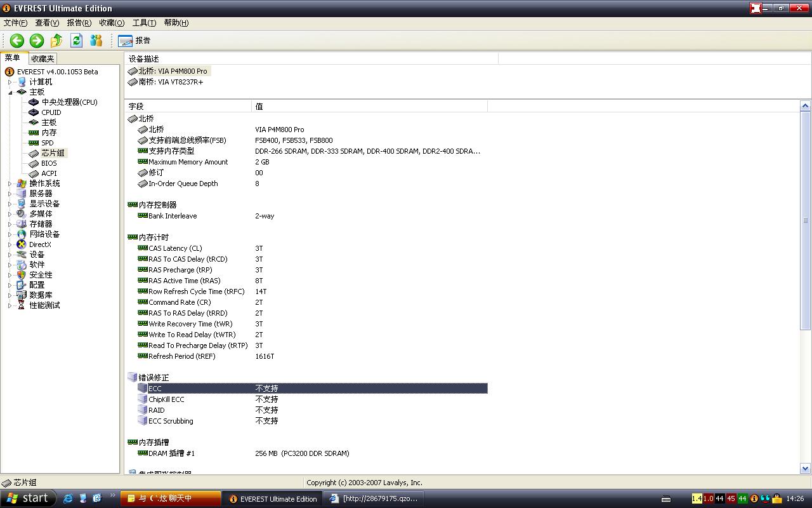Image resolution: width=812 pixels, height=508 pixels.
Task: Expand the 显示设备 tree node
Action: [x=10, y=204]
